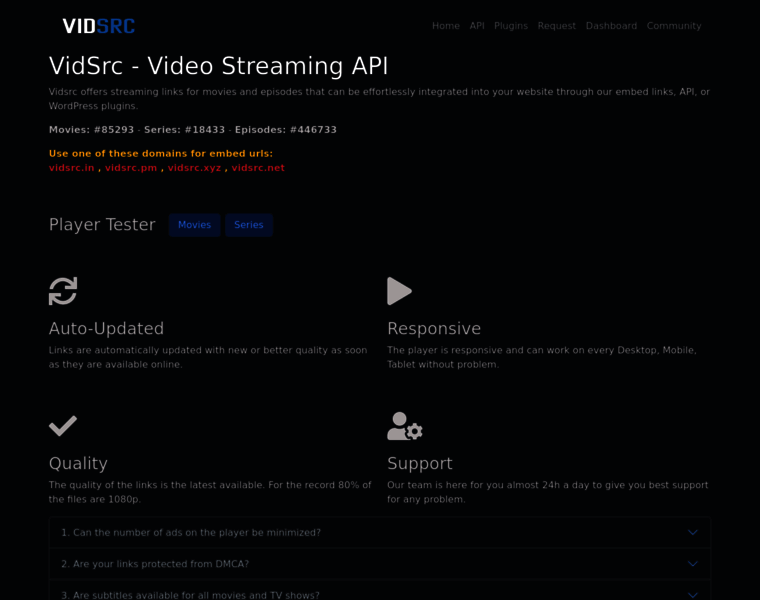Click the 'Links are automatically updated' paragraph
Viewport: 760px width, 600px height.
[x=208, y=357]
